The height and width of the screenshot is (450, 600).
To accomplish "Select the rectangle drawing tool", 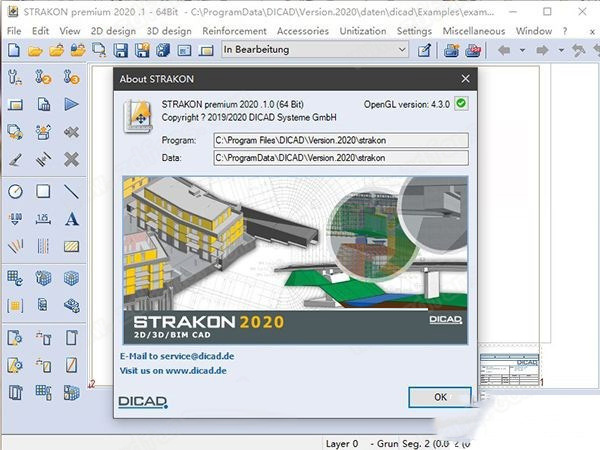I will pos(43,191).
